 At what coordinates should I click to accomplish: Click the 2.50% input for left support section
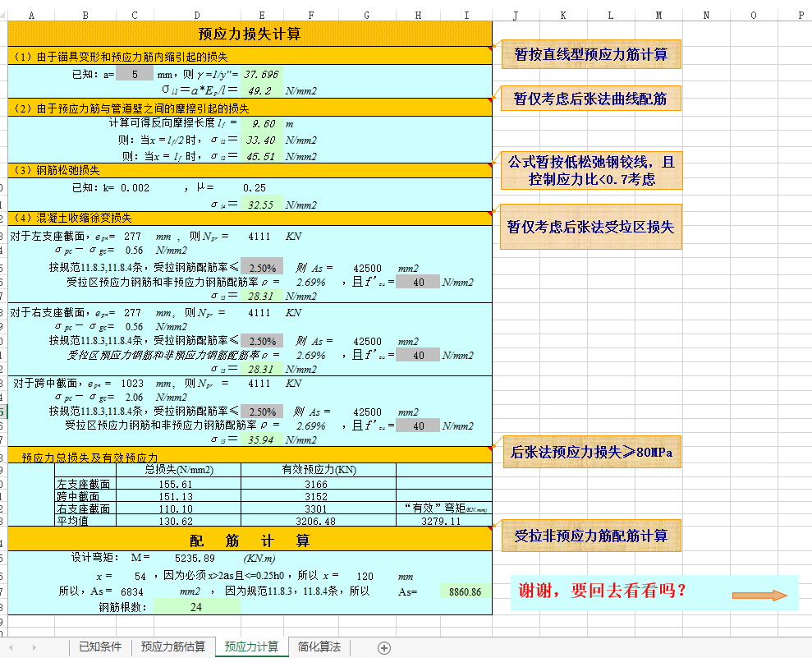coord(262,268)
